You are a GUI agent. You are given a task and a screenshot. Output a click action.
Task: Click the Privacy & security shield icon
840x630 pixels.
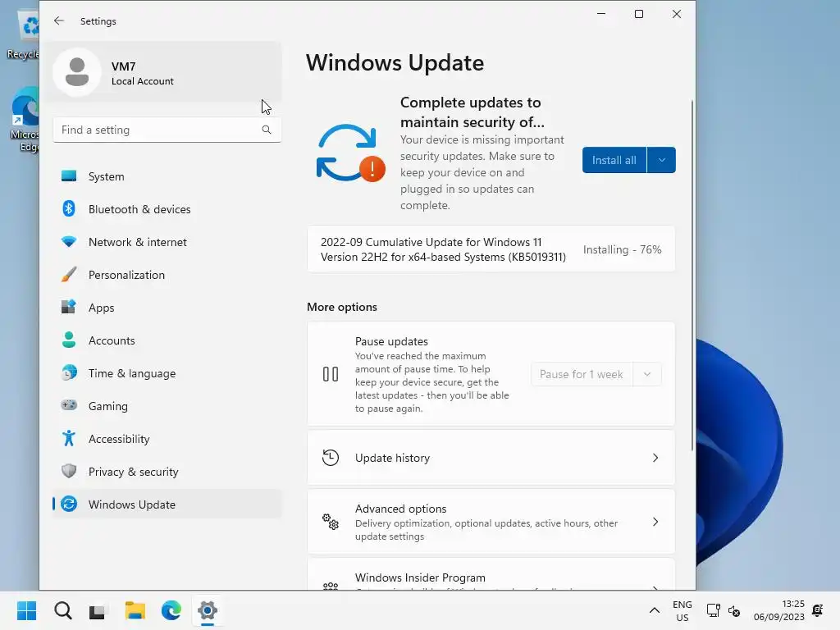(x=69, y=472)
